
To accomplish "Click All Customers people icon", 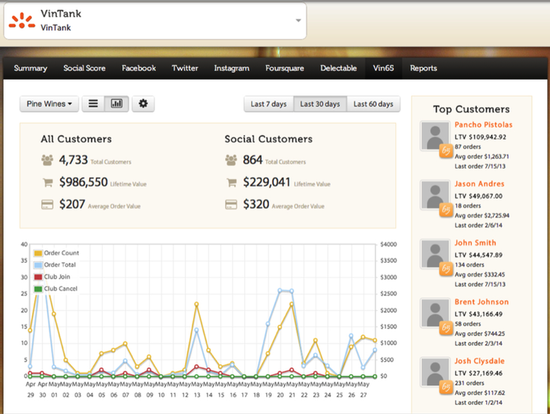I will click(x=47, y=160).
